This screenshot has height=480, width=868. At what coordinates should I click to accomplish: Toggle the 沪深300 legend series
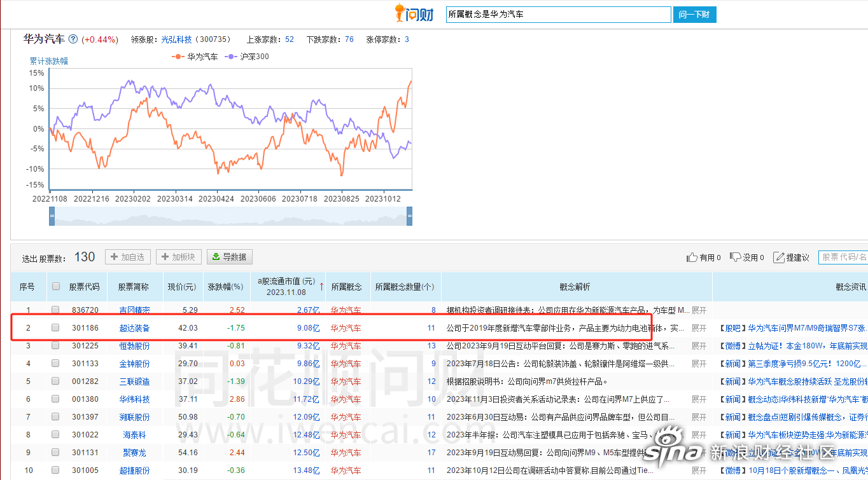click(x=248, y=57)
